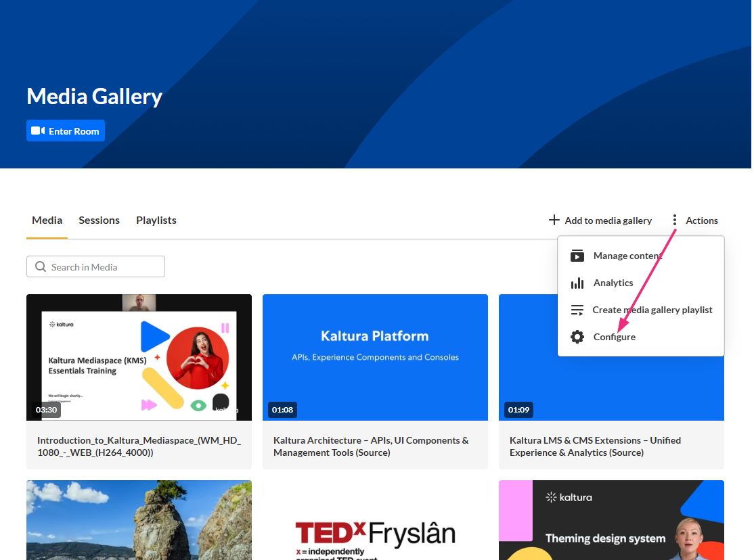The height and width of the screenshot is (560, 754).
Task: Click the Actions label
Action: [x=702, y=220]
